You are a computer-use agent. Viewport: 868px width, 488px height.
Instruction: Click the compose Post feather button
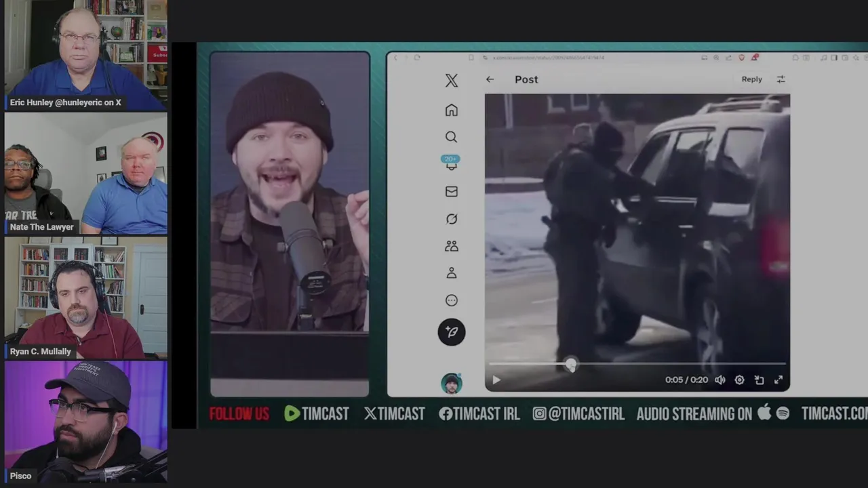coord(452,332)
